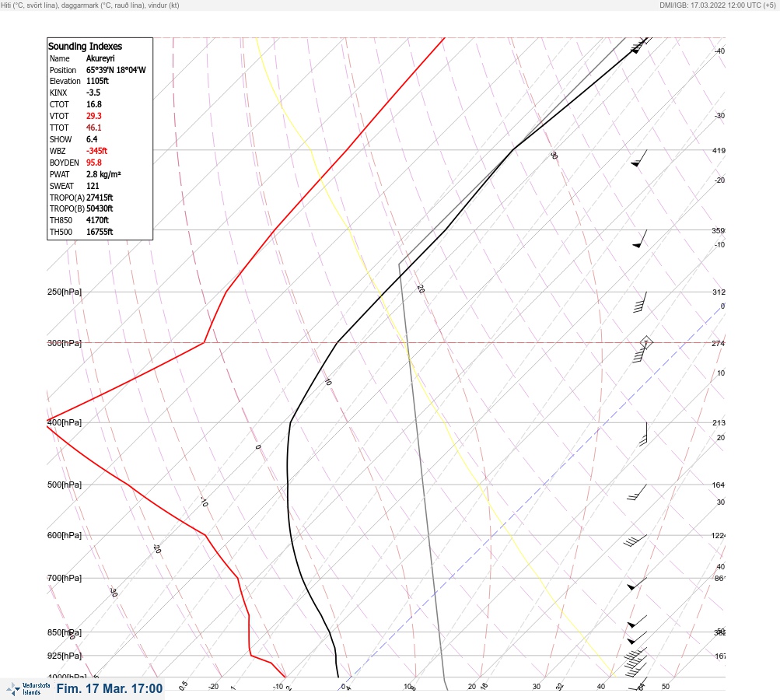The width and height of the screenshot is (780, 700).
Task: Click the 500[hPa] pressure label
Action: [65, 485]
